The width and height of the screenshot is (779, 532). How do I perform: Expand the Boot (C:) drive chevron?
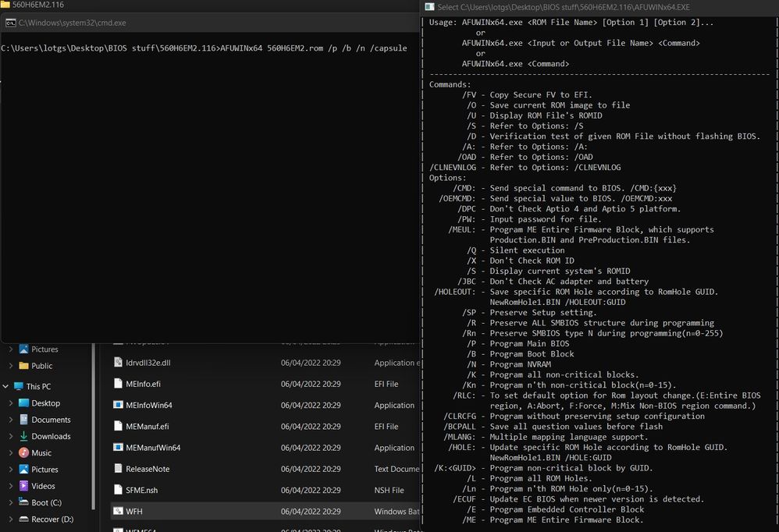point(11,502)
